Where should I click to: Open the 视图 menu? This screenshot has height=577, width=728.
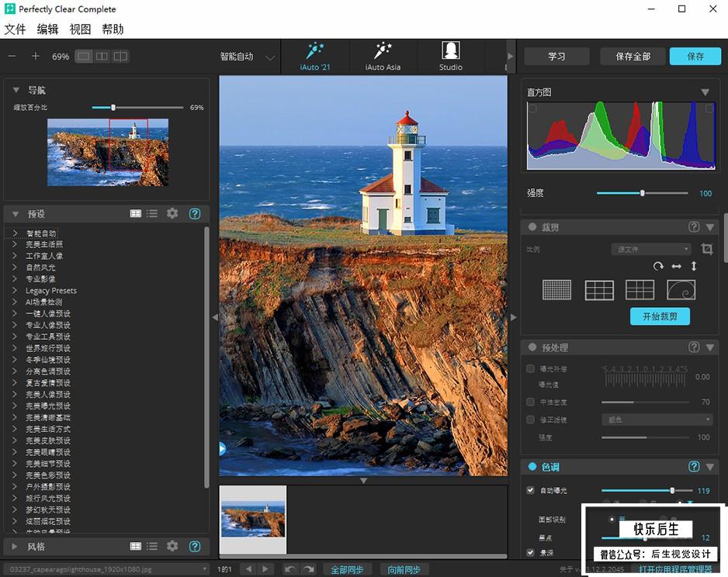80,29
